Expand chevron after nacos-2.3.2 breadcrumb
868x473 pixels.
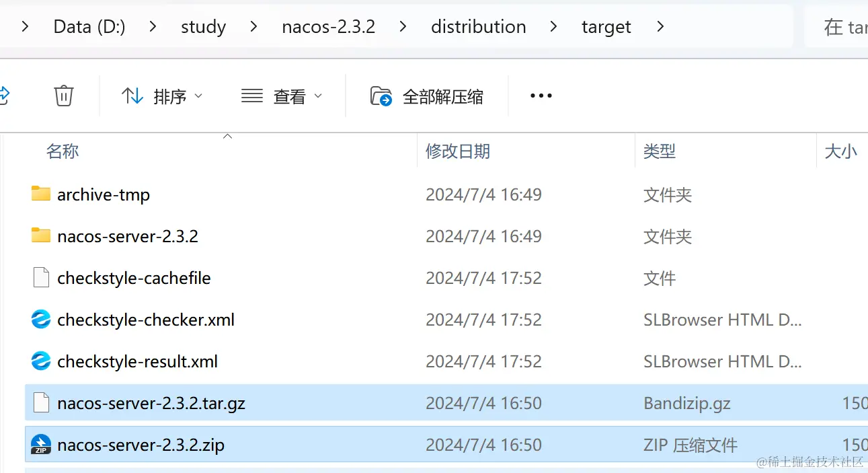[403, 27]
